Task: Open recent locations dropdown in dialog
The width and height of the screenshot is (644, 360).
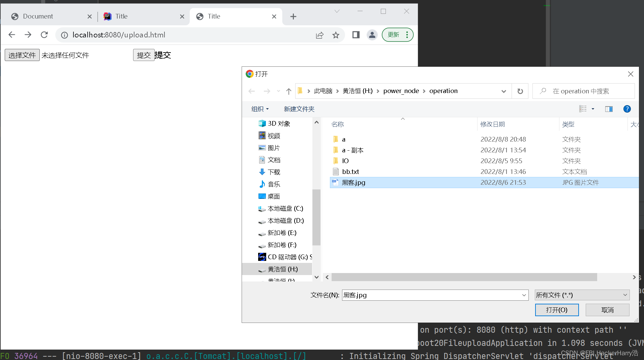Action: pos(278,91)
